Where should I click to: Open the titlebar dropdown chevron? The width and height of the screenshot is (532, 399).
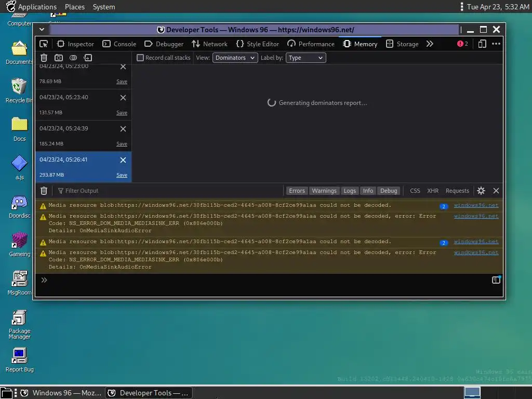42,30
